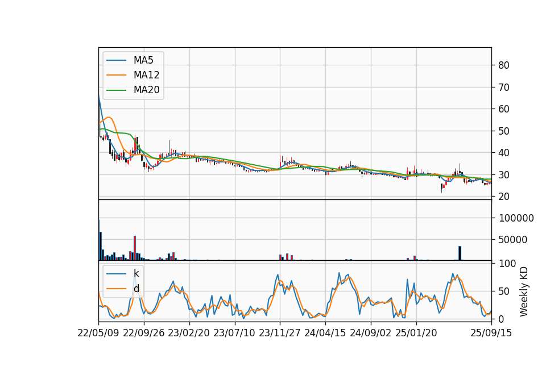The height and width of the screenshot is (392, 546).
Task: Click the 24/09/02 date axis label
Action: point(370,333)
